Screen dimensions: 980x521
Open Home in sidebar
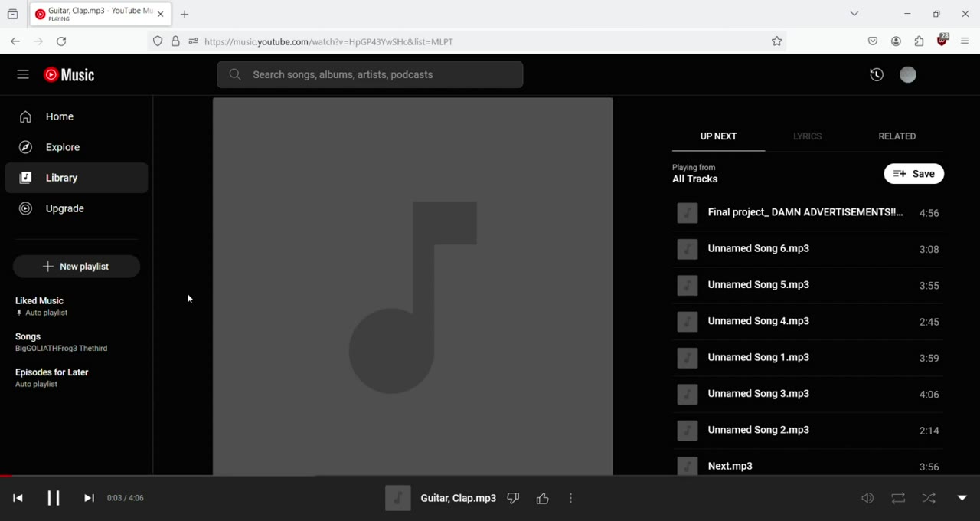[77, 116]
